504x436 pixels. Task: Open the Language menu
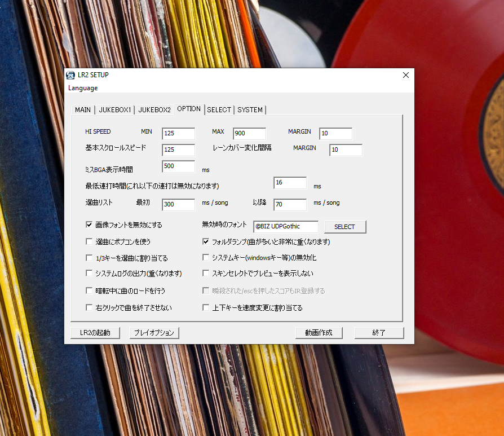[83, 88]
